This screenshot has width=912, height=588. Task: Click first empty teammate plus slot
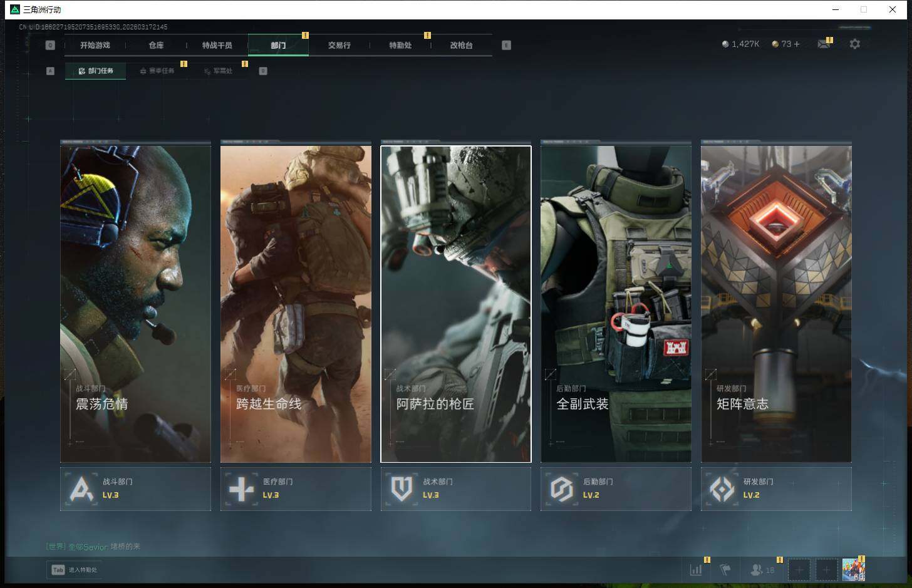(799, 570)
